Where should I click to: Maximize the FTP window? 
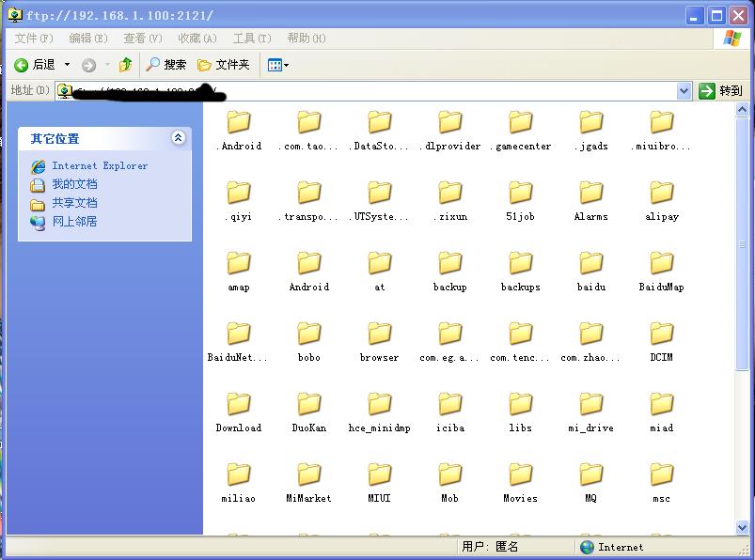coord(716,16)
